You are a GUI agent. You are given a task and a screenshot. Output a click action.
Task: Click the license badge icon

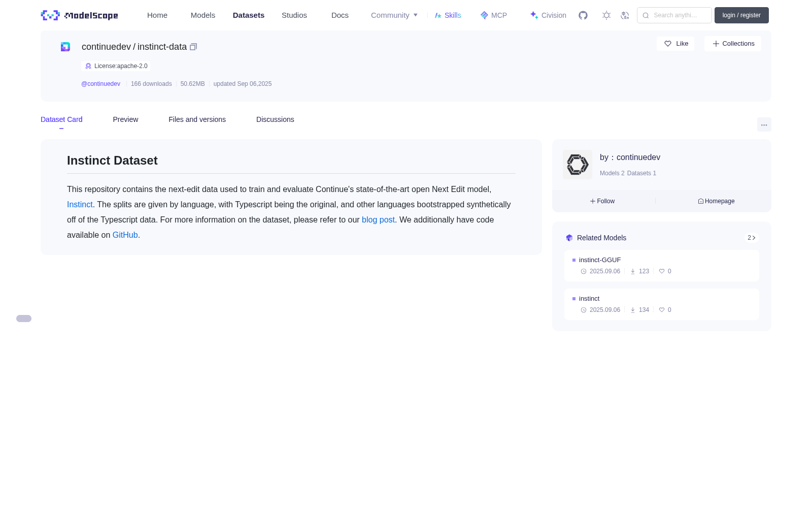pos(88,66)
